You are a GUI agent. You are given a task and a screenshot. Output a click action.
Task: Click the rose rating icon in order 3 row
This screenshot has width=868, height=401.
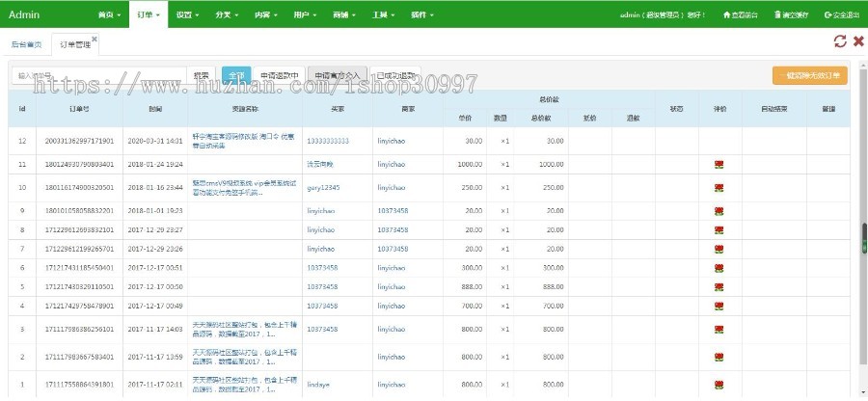pos(719,330)
